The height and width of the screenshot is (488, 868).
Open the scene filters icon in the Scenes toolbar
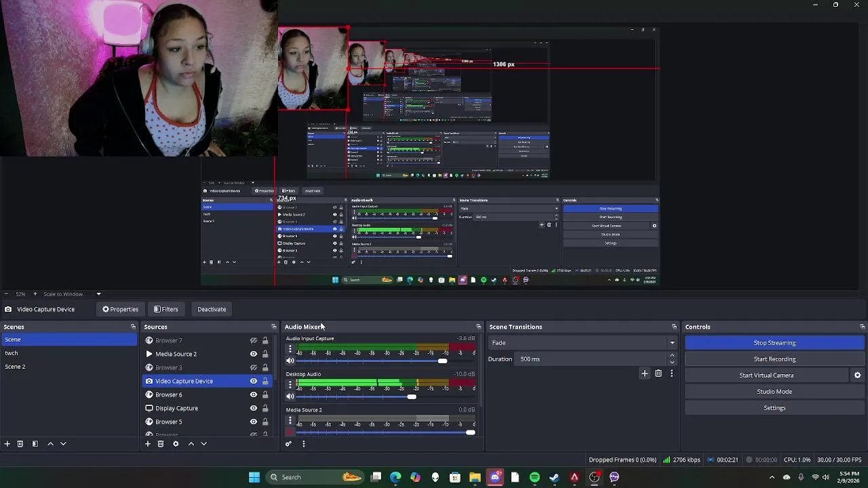[35, 444]
